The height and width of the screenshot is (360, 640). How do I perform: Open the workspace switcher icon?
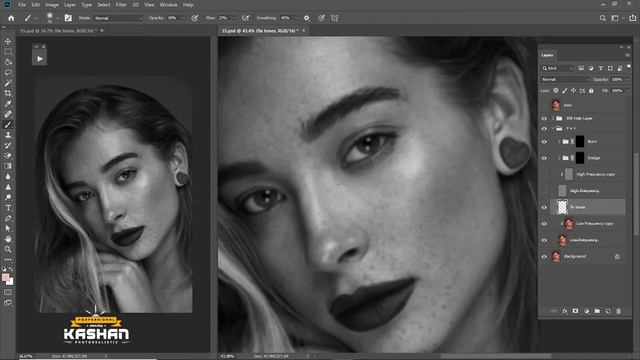615,18
